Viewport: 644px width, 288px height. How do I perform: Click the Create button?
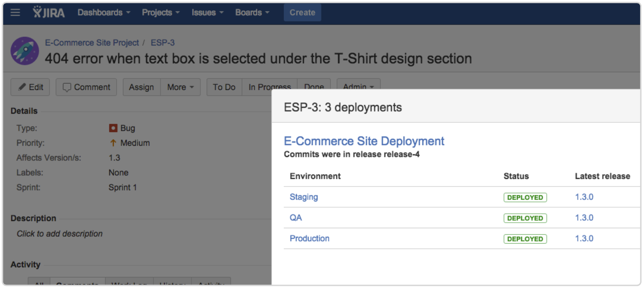[302, 12]
